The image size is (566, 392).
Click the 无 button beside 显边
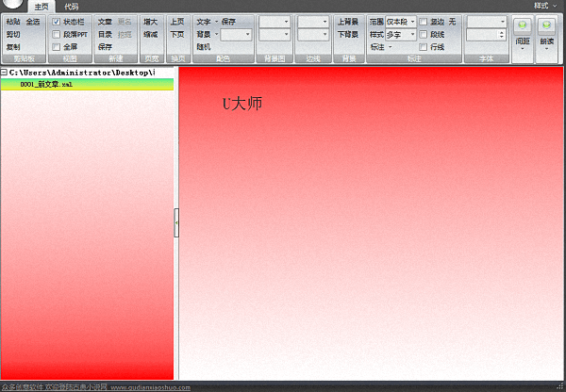(452, 22)
